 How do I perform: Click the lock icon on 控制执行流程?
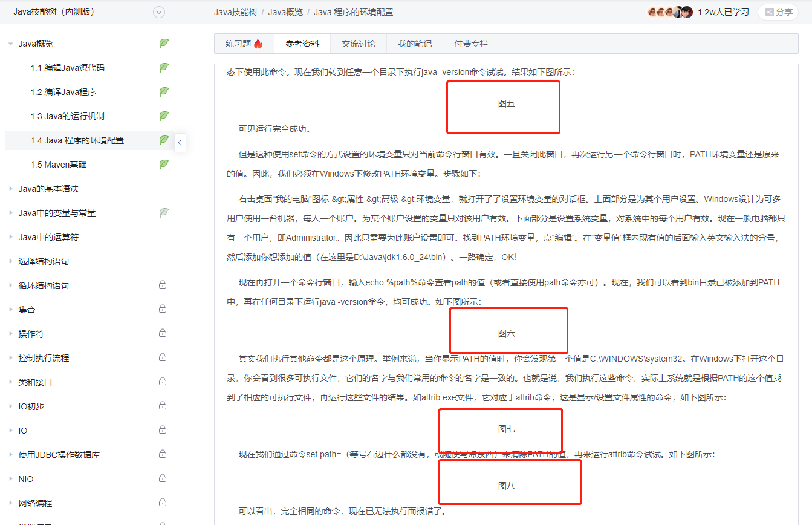[163, 357]
